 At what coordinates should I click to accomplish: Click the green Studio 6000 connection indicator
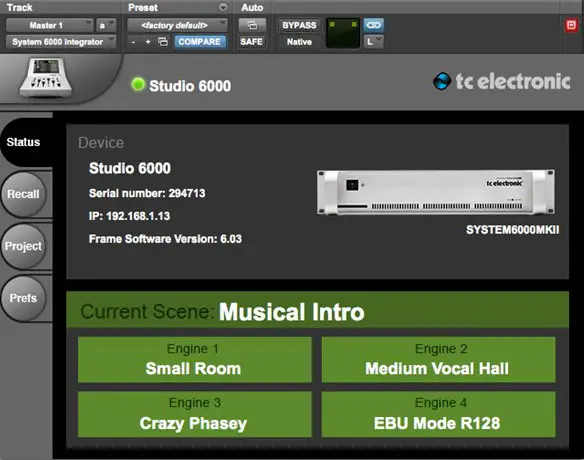tap(138, 85)
